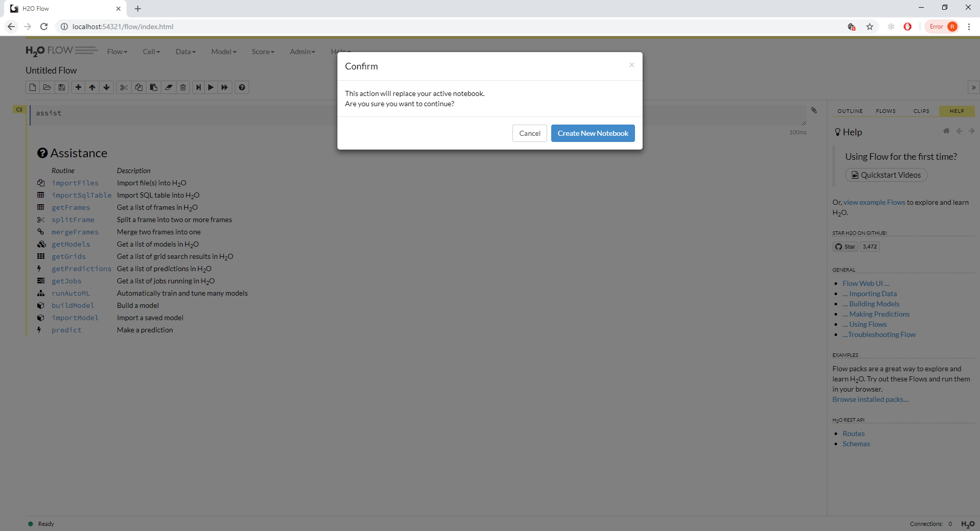The height and width of the screenshot is (531, 980).
Task: Collapse the sidebar with chevron button
Action: click(x=973, y=87)
